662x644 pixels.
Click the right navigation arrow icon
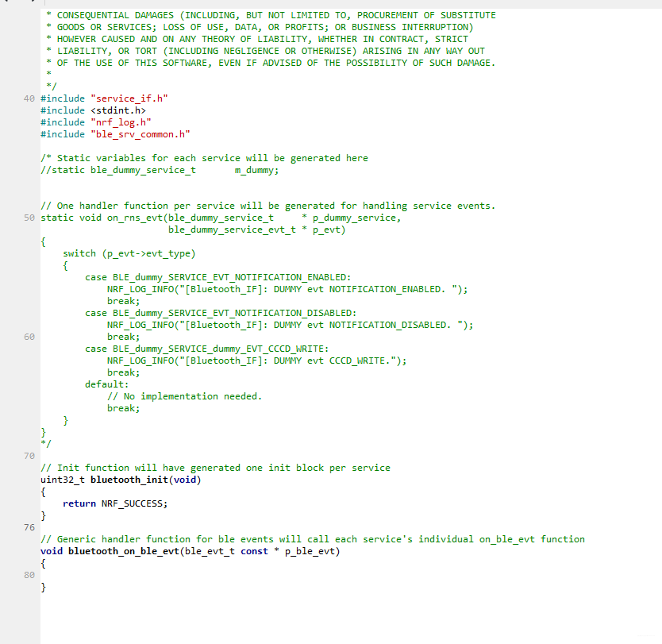pos(33,2)
